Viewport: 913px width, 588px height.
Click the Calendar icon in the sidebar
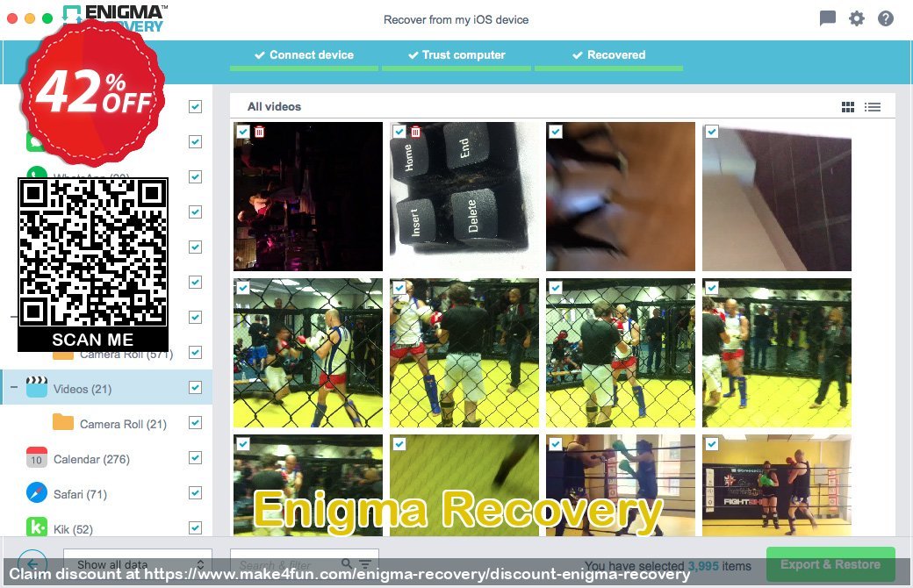click(x=37, y=457)
